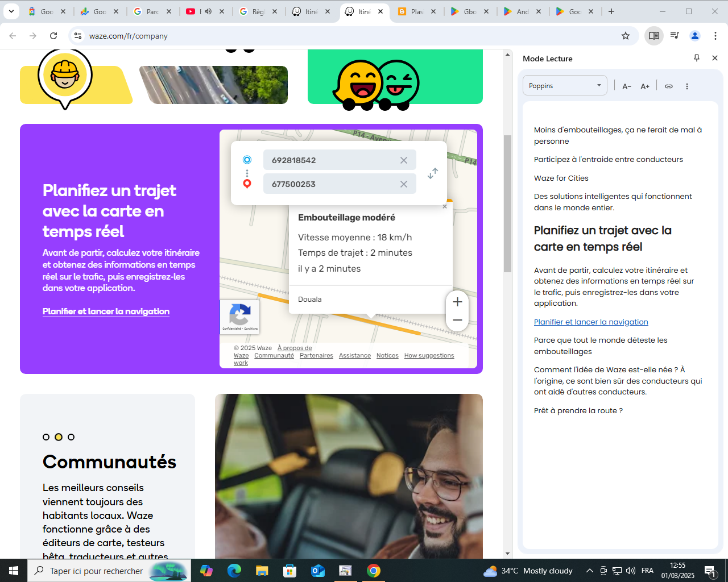Zoom in on the Waze map
This screenshot has width=728, height=582.
tap(457, 302)
